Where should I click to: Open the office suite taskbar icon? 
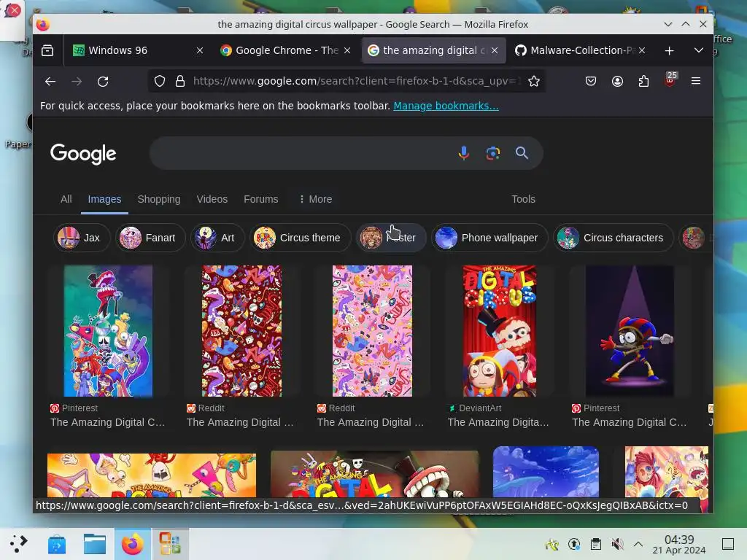point(170,544)
